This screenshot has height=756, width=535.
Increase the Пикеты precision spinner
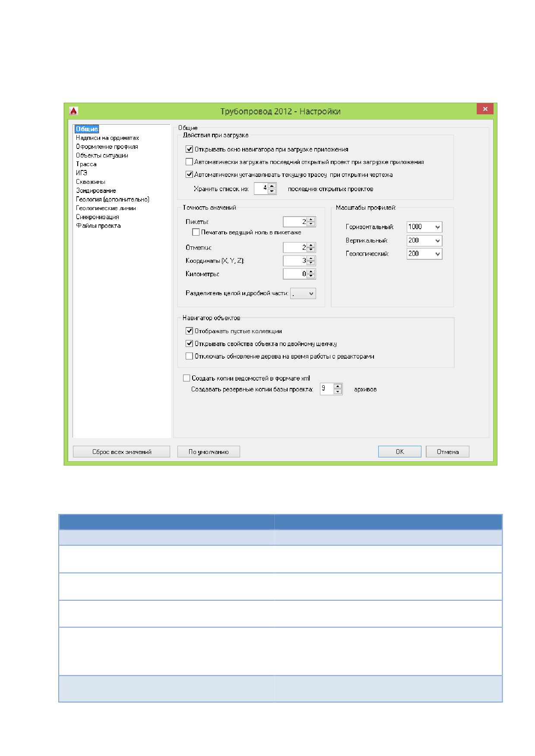pos(311,219)
